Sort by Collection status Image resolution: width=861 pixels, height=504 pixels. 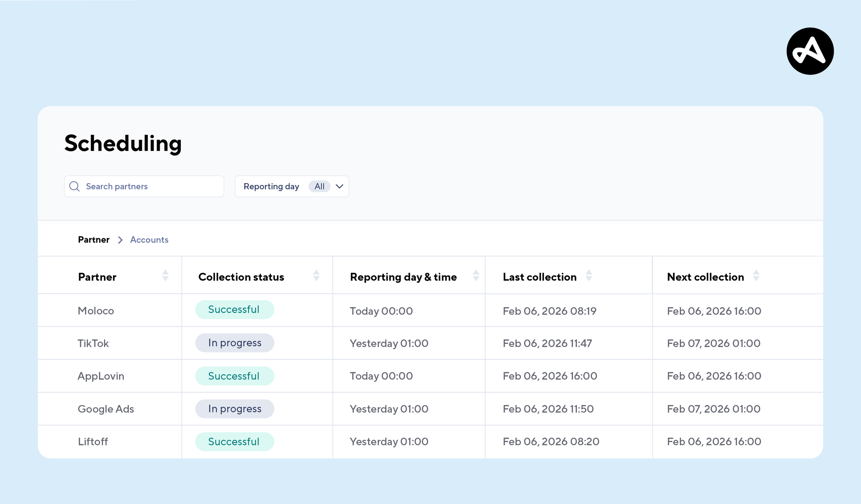tap(316, 275)
